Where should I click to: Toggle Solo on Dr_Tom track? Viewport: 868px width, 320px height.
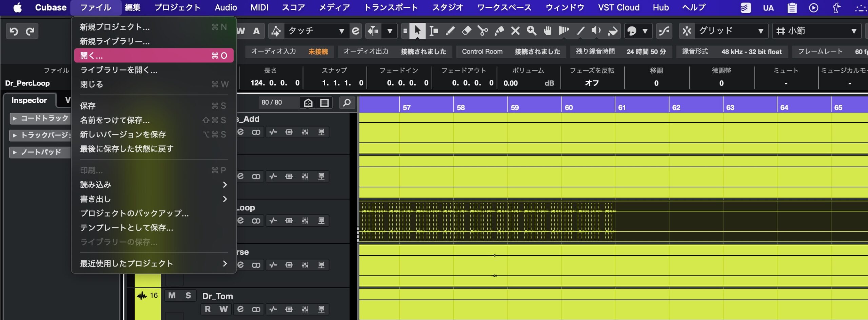(x=188, y=296)
